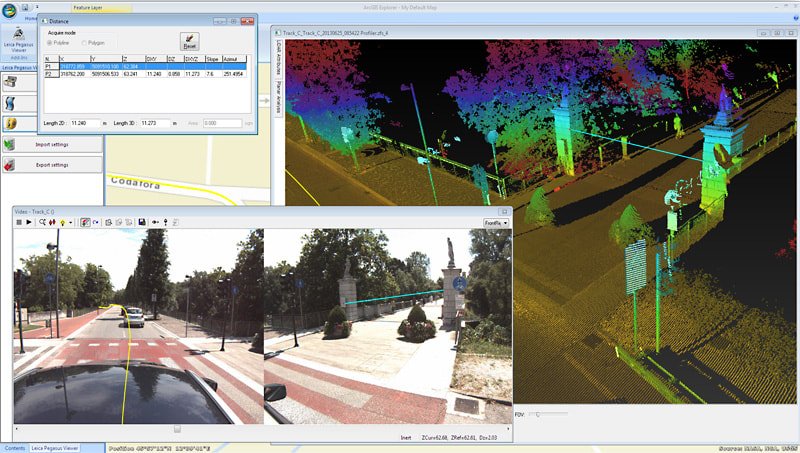Click the cyan measurement line in front camera image
The image size is (800, 453).
click(x=393, y=297)
